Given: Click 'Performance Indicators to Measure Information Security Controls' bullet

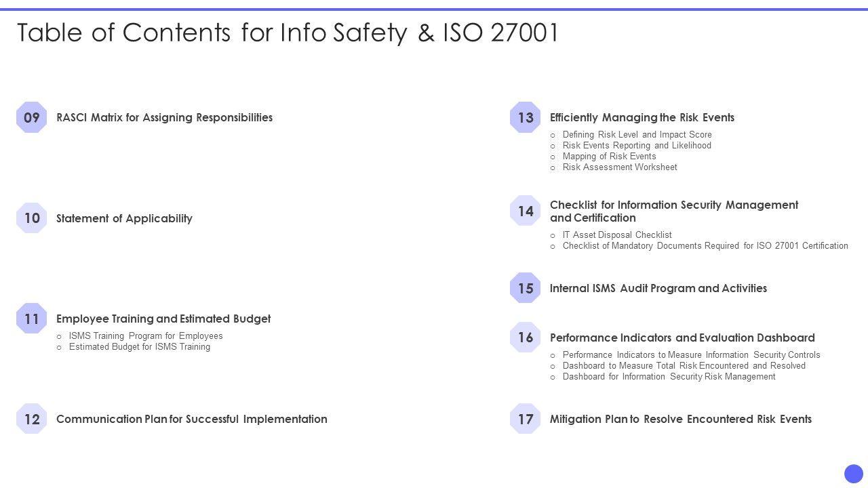Looking at the screenshot, I should [x=692, y=355].
